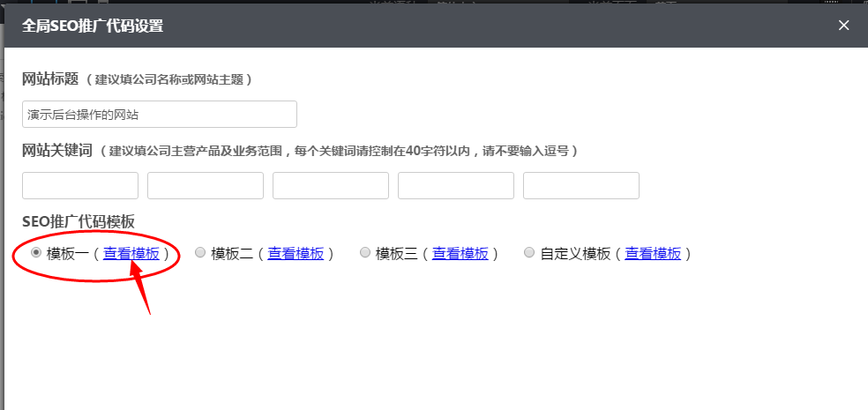The height and width of the screenshot is (410, 868).
Task: Select the third keyword input box
Action: pos(331,186)
